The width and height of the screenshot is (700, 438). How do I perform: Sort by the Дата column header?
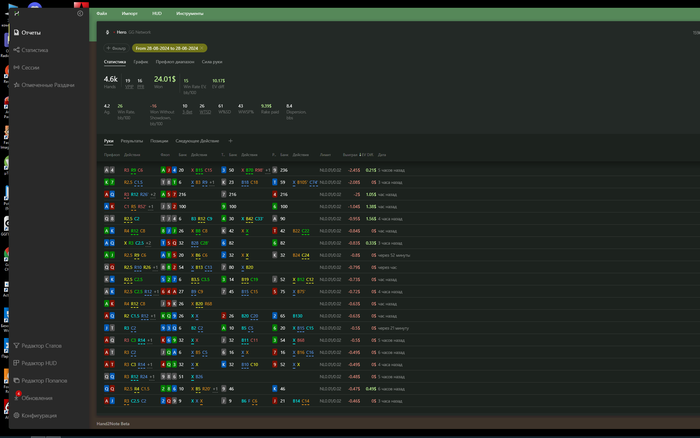tap(382, 155)
